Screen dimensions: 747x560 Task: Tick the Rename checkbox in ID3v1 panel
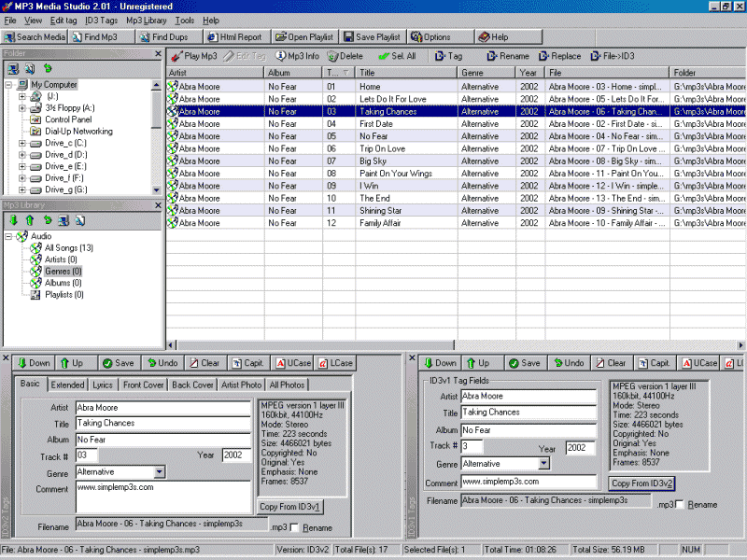point(680,504)
